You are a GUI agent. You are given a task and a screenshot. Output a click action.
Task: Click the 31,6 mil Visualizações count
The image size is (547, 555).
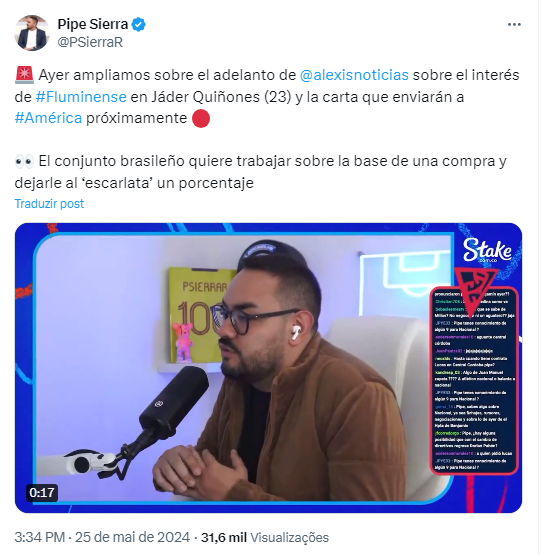coord(265,537)
